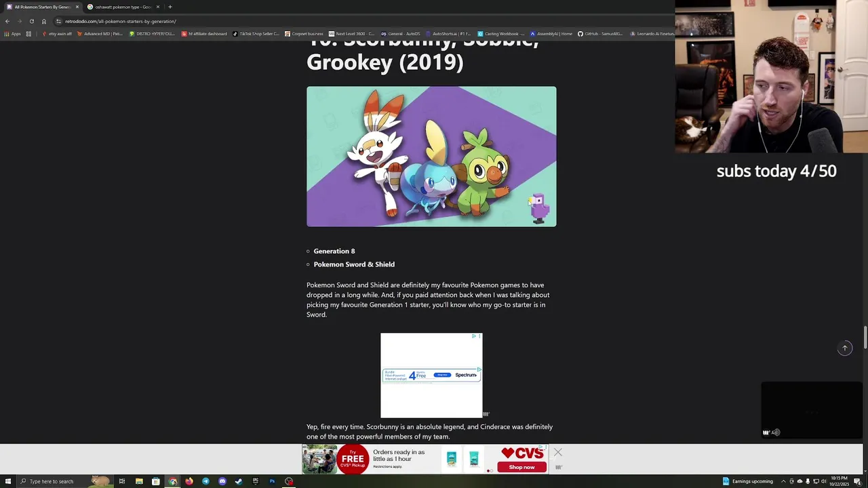Open the Windows notification center

[858, 481]
